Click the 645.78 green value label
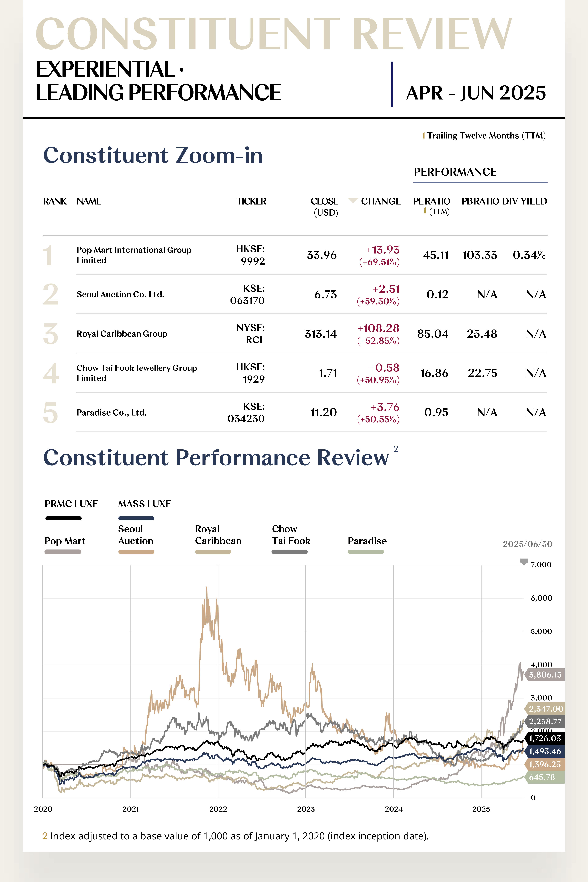Image resolution: width=588 pixels, height=882 pixels. pyautogui.click(x=545, y=777)
